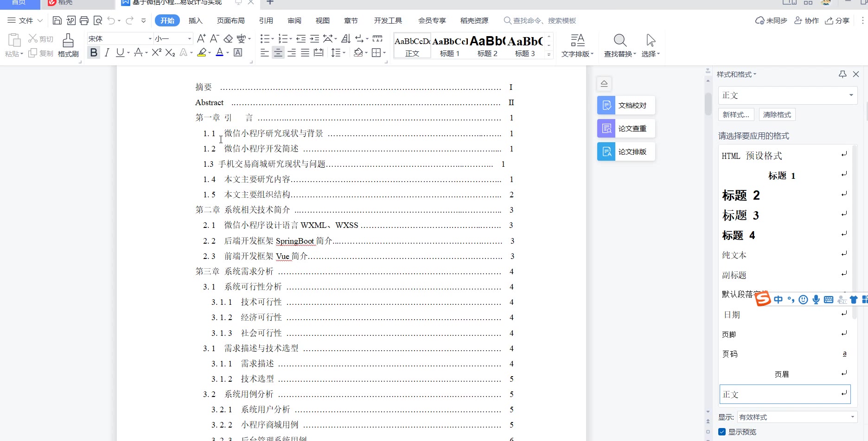This screenshot has height=441, width=868.
Task: Decrease font size with A- icon
Action: click(x=214, y=38)
